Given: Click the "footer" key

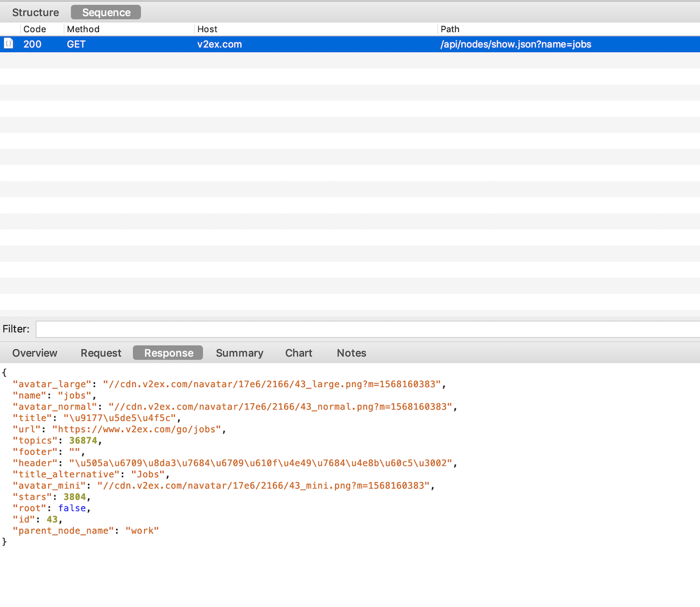Looking at the screenshot, I should click(x=35, y=452).
